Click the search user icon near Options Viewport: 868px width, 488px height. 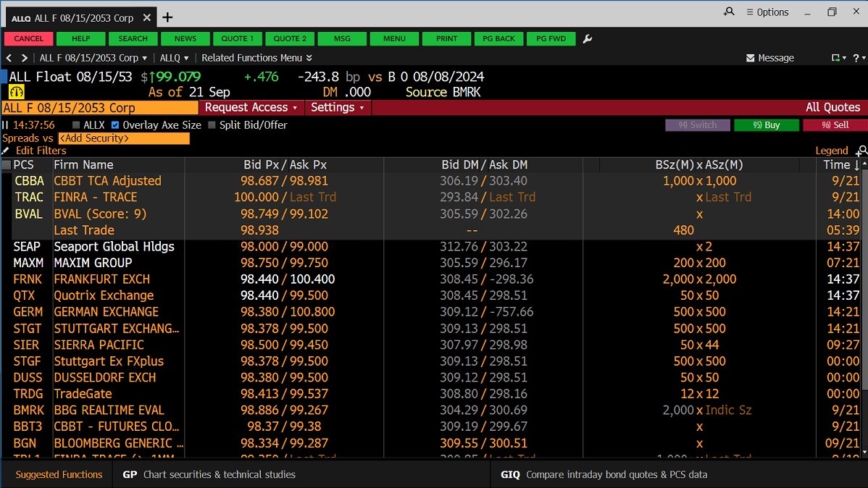tap(728, 12)
